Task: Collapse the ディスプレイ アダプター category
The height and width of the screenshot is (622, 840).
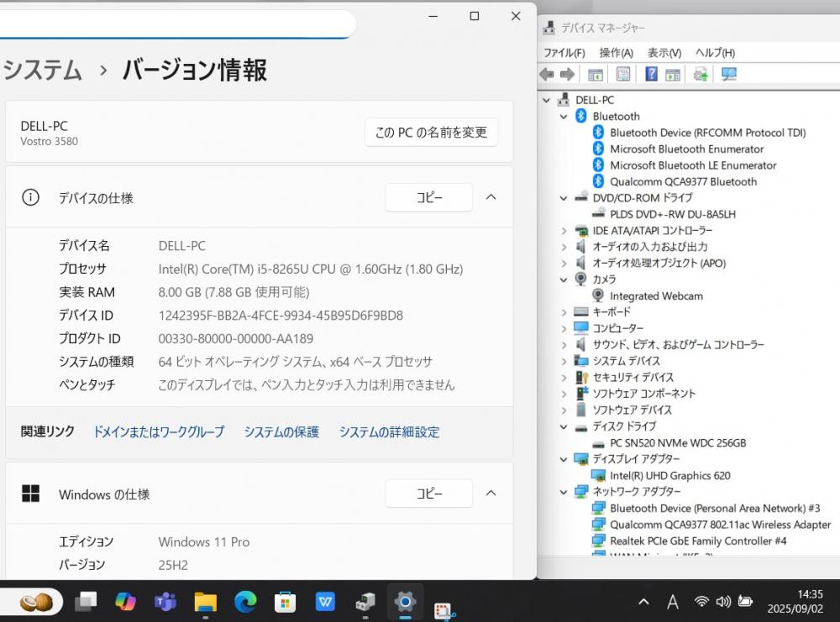Action: [x=564, y=459]
